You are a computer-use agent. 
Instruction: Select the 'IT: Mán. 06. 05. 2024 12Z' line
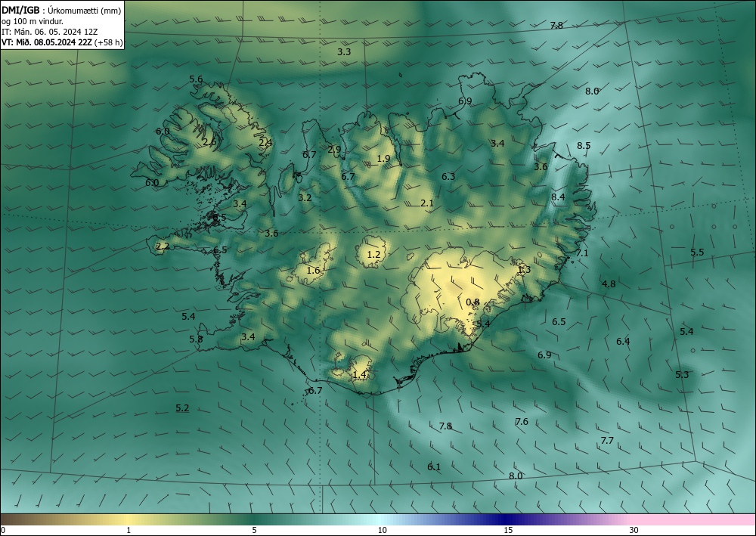click(49, 32)
